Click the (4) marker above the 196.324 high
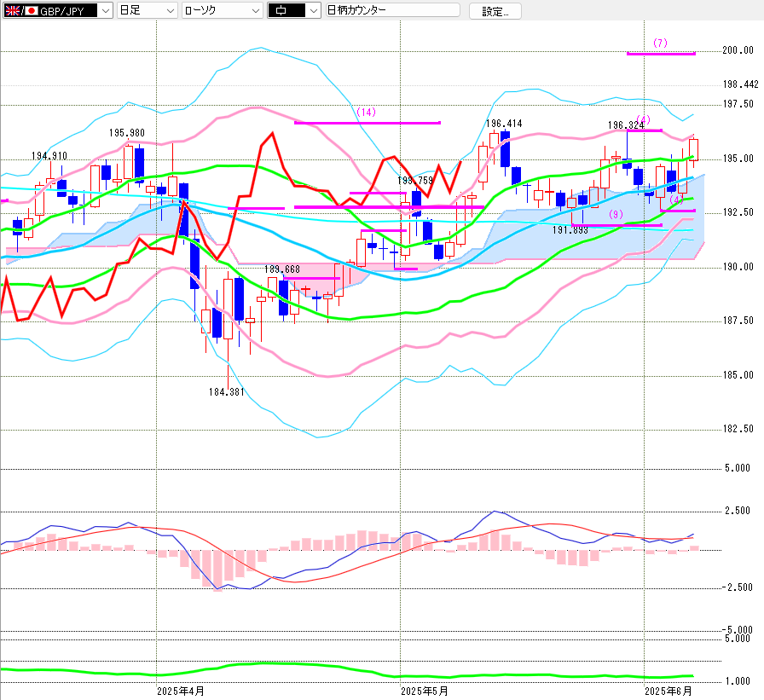This screenshot has width=764, height=700. point(643,119)
